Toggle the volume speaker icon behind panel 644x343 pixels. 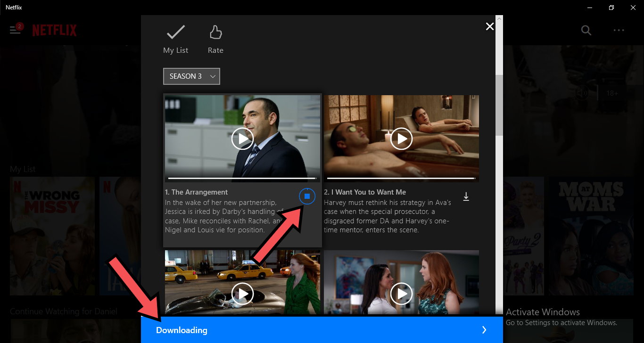pyautogui.click(x=582, y=93)
